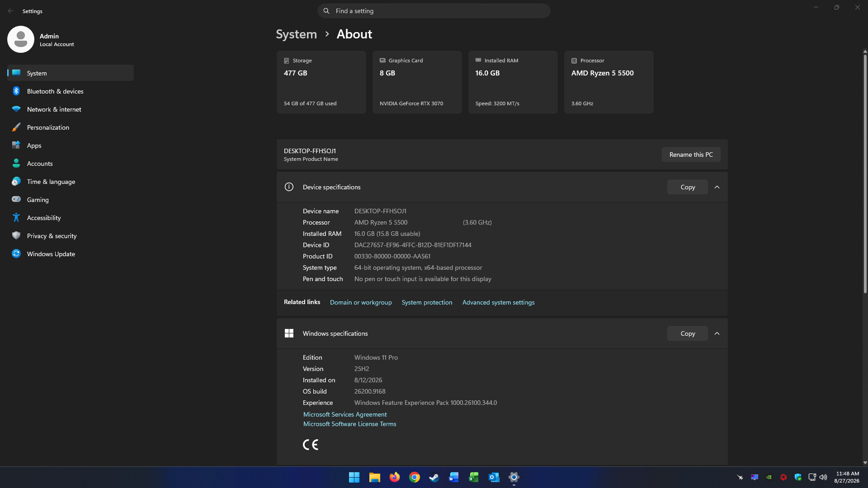This screenshot has height=488, width=868.
Task: Open System protection link
Action: 427,302
